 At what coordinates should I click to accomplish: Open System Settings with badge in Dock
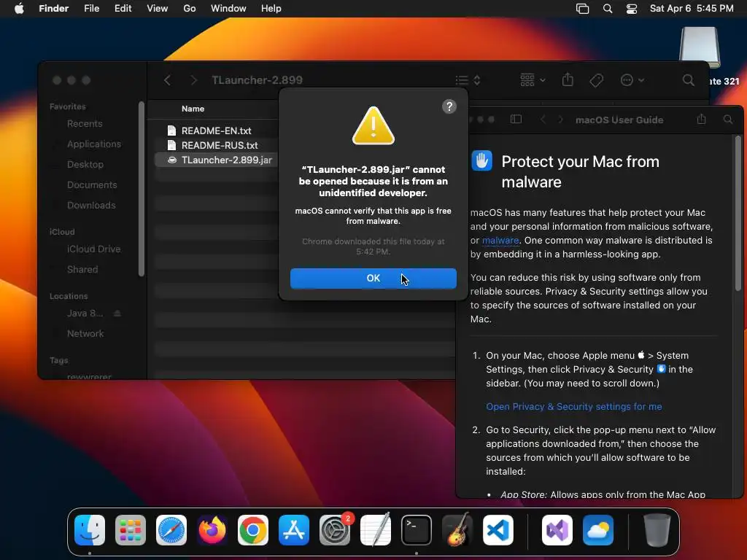[x=335, y=530]
